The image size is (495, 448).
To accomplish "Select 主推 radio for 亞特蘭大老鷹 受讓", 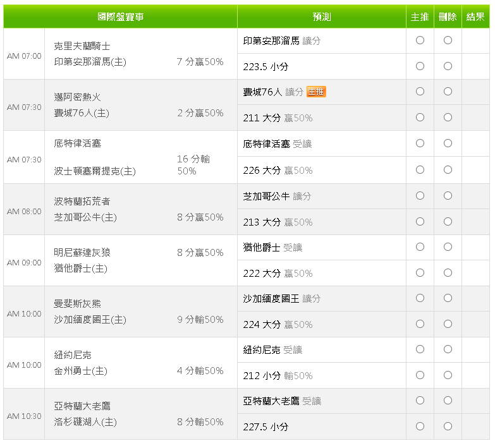I will click(420, 401).
